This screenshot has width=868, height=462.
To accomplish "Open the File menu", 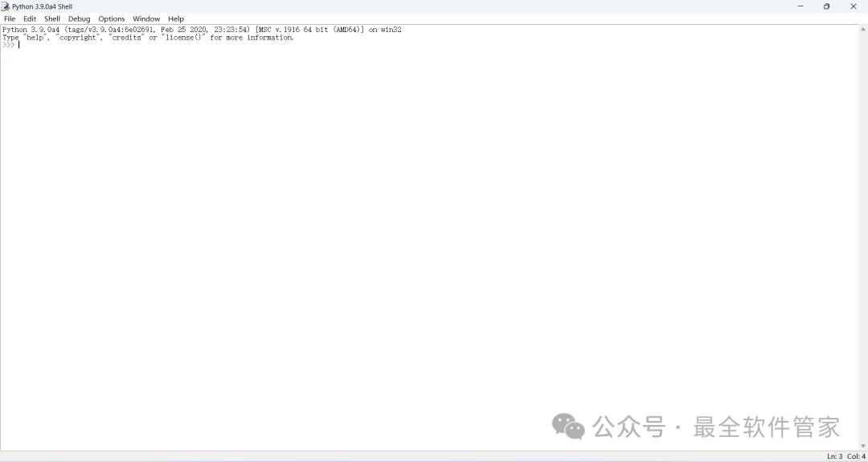I will click(10, 18).
